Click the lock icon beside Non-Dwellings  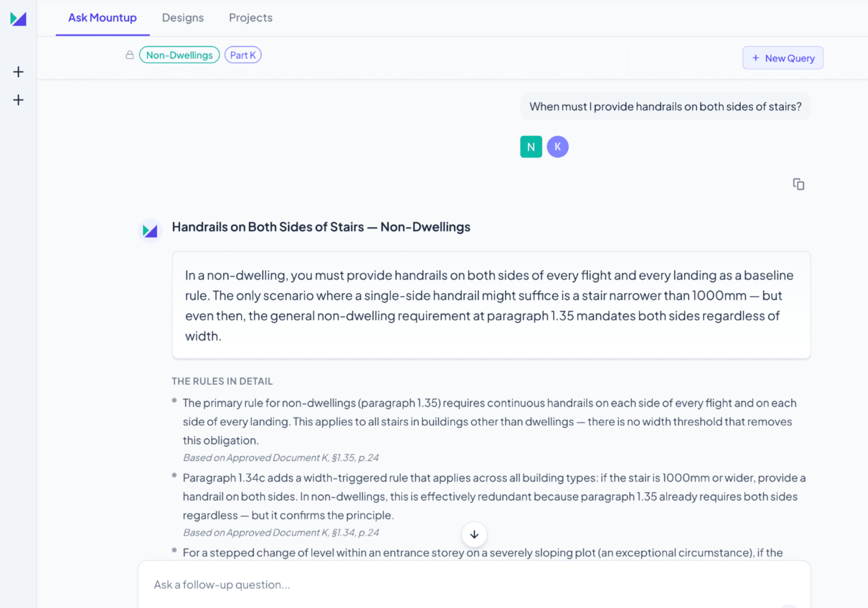[x=130, y=55]
